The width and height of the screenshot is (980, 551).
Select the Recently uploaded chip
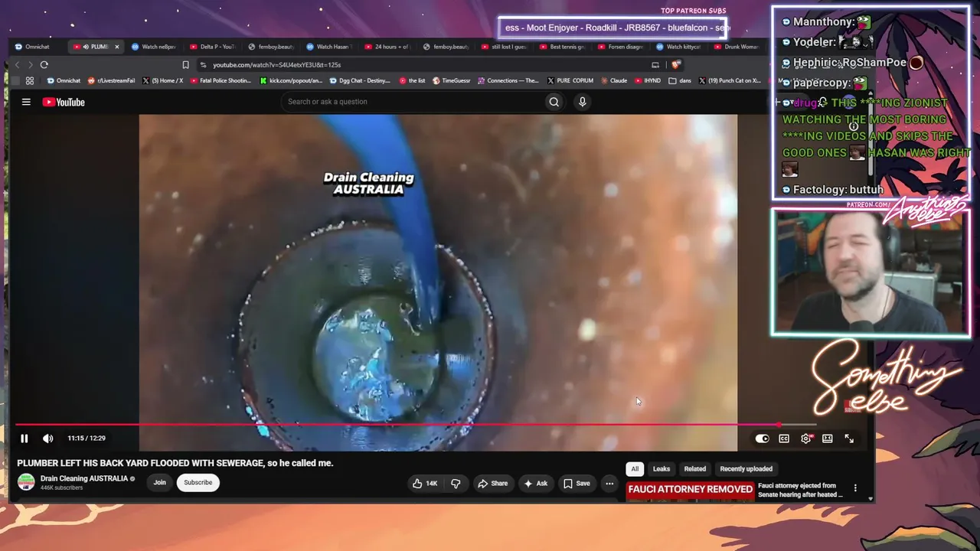pyautogui.click(x=746, y=469)
